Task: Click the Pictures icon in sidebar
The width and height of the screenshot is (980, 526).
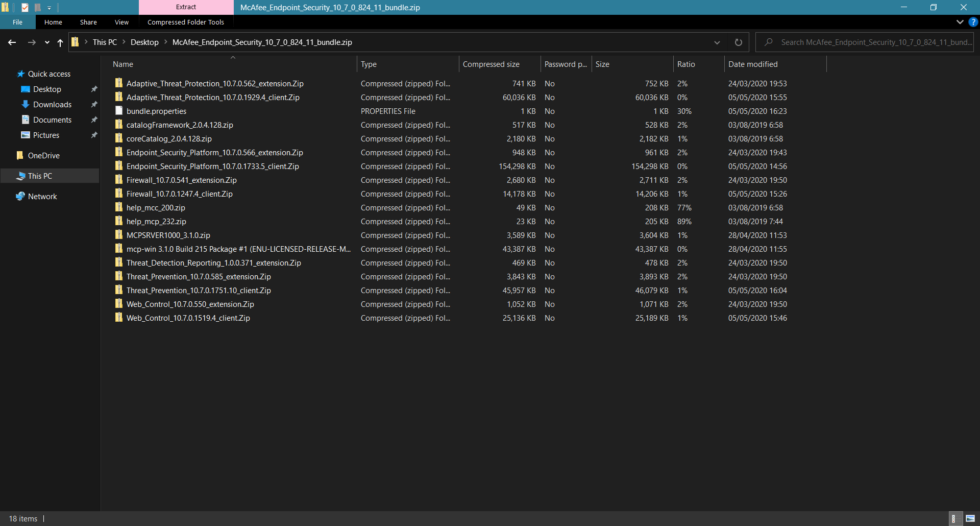Action: coord(25,135)
